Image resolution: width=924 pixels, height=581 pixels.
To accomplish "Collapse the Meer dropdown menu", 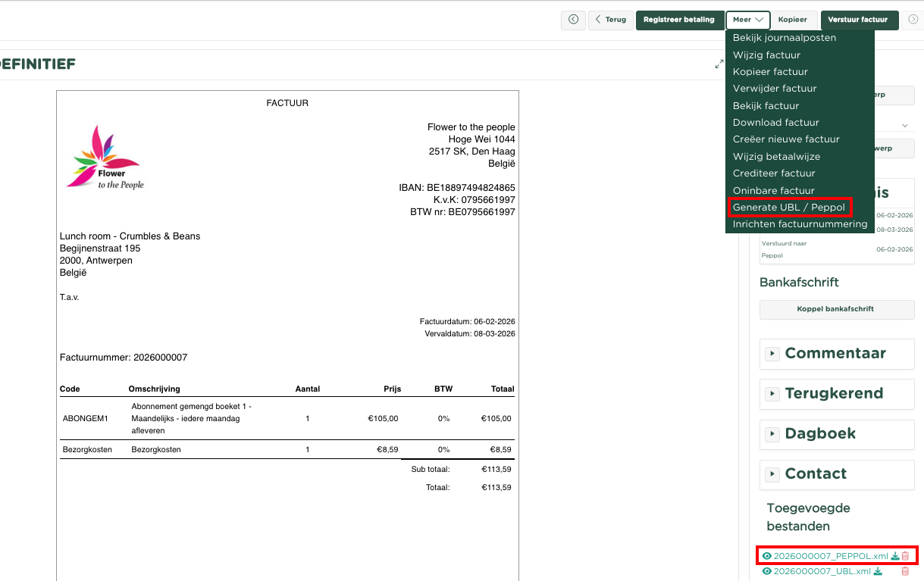I will pyautogui.click(x=747, y=20).
